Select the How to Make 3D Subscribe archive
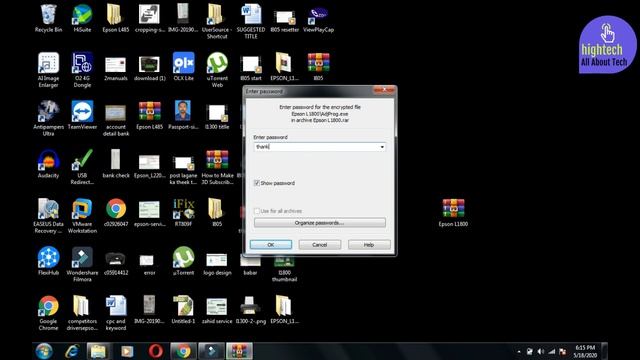Viewport: 640px width, 360px height. tap(217, 167)
